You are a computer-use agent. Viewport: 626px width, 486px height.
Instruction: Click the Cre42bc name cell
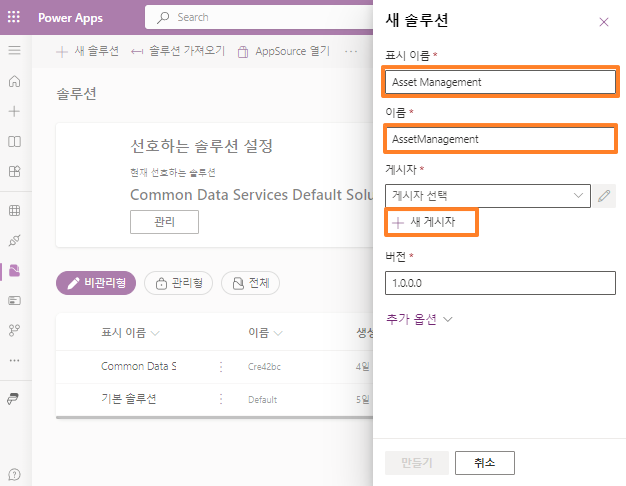coord(264,367)
